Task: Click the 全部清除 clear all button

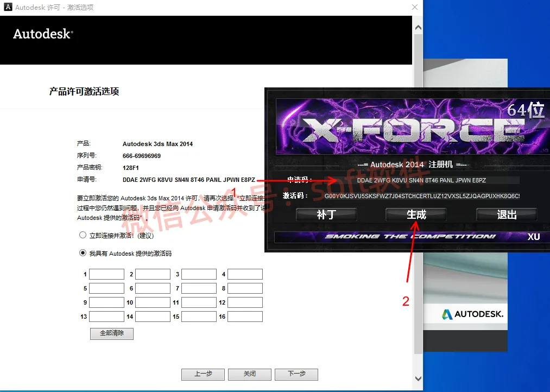Action: pos(112,333)
